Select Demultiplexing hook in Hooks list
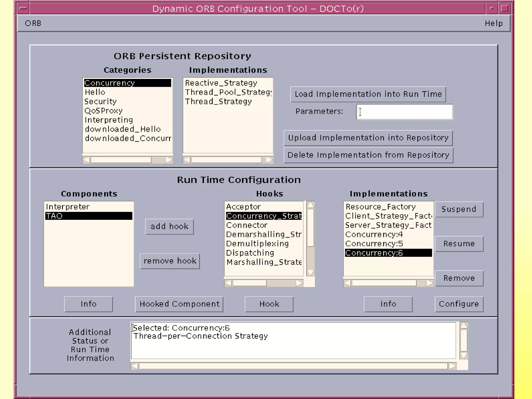The width and height of the screenshot is (532, 399). (257, 244)
